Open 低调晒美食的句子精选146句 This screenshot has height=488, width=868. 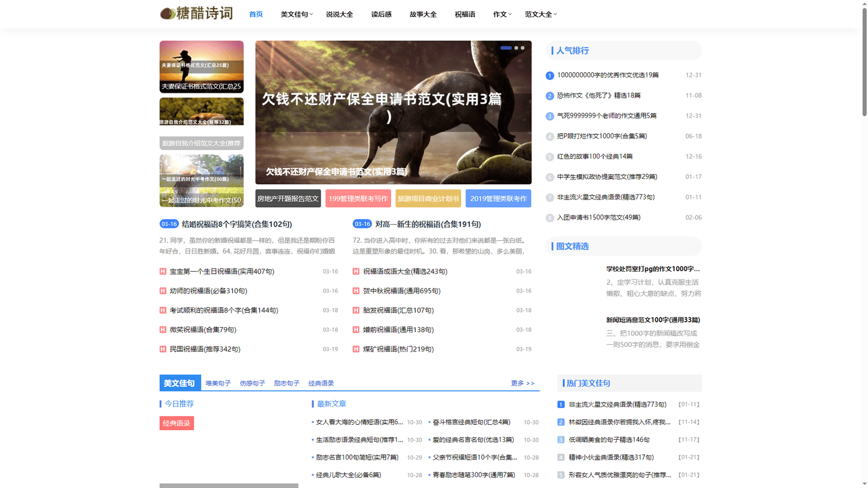[x=609, y=440]
